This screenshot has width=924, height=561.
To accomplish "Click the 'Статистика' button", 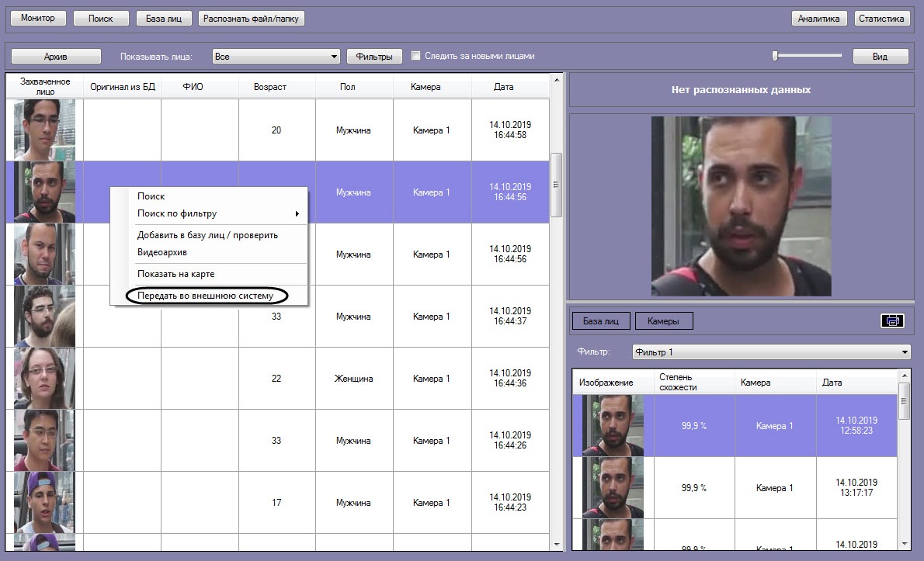I will [881, 19].
